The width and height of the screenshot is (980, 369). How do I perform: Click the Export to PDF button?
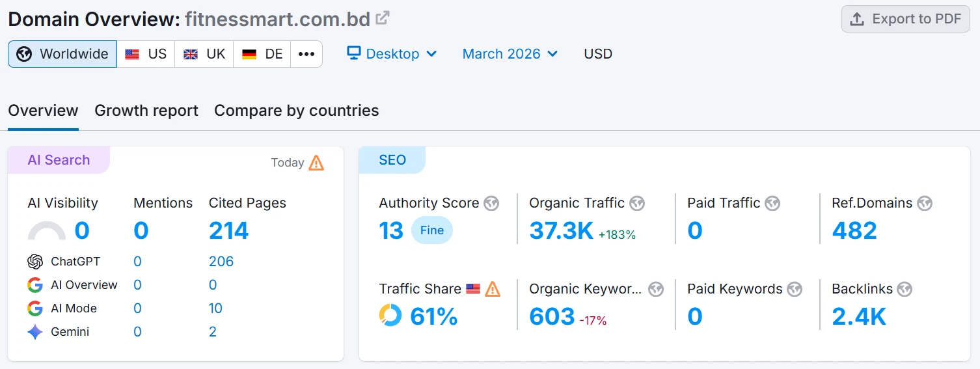(906, 19)
